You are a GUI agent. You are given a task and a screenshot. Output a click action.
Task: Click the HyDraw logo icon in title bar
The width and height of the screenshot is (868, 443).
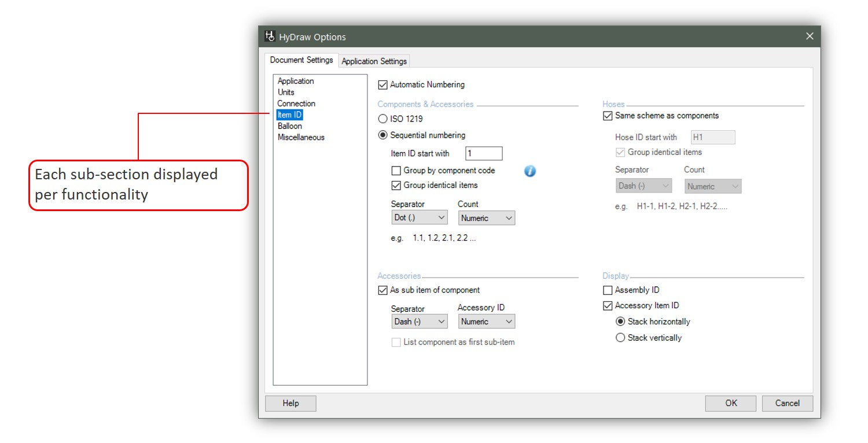coord(270,36)
